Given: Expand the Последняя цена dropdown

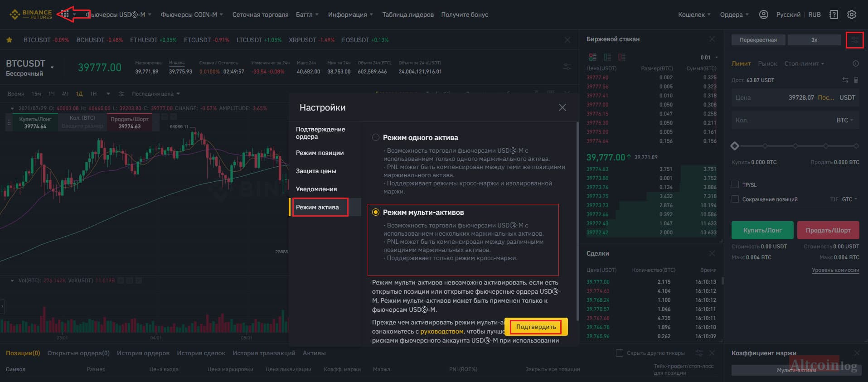Looking at the screenshot, I should coord(156,94).
